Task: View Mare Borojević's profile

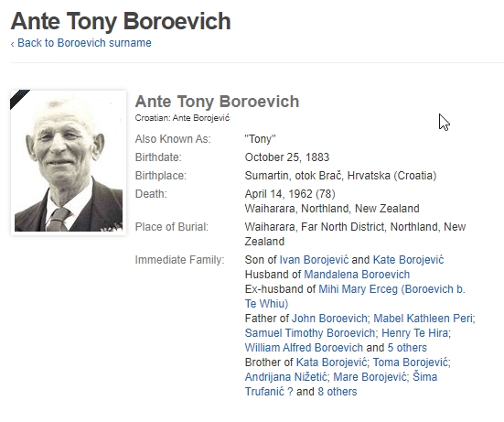Action: (x=370, y=376)
